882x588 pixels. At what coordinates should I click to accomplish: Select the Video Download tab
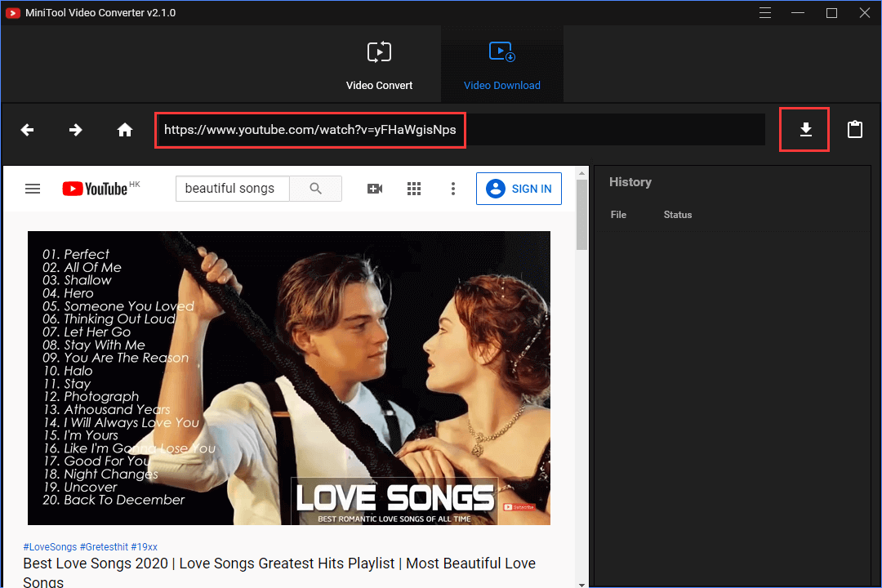[x=501, y=64]
